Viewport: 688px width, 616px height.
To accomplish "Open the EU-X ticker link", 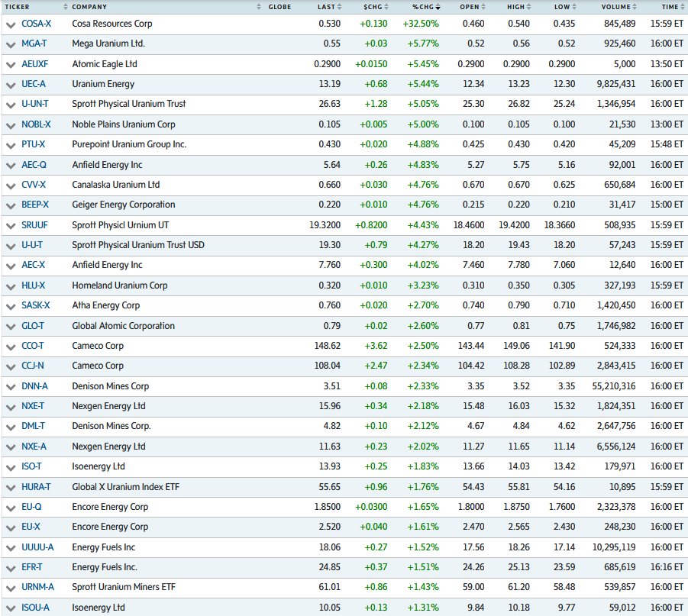I will (31, 527).
